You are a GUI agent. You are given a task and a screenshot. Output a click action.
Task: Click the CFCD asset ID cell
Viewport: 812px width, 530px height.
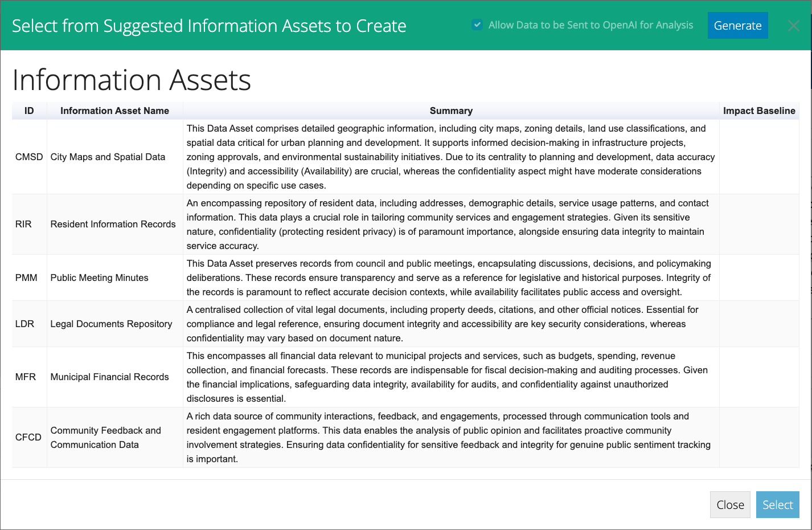[28, 437]
